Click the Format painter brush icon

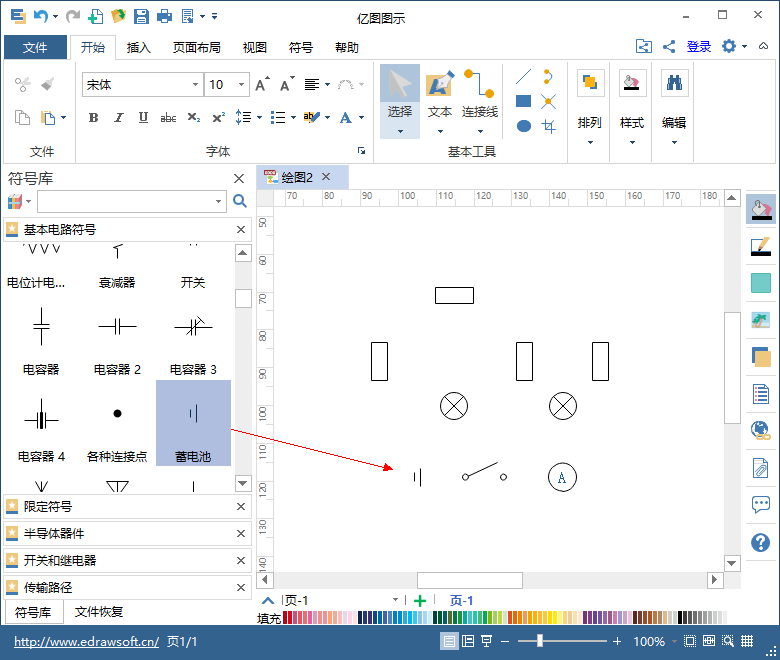click(x=48, y=84)
